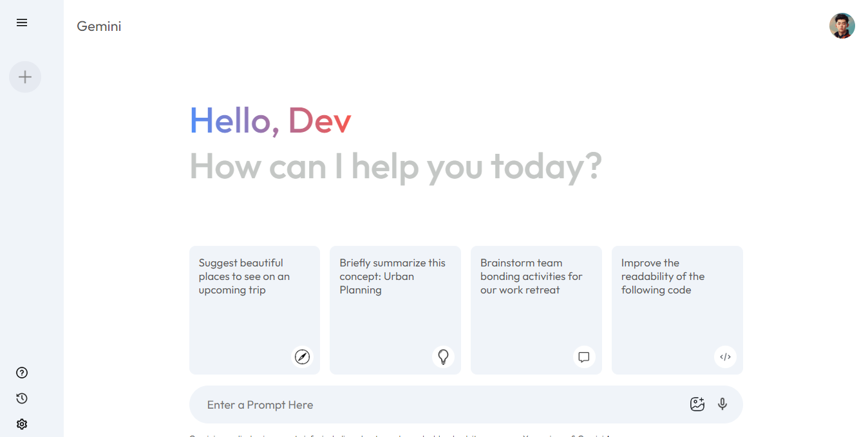Viewport: 868px width, 437px height.
Task: Activate the microphone voice input icon
Action: pyautogui.click(x=722, y=404)
